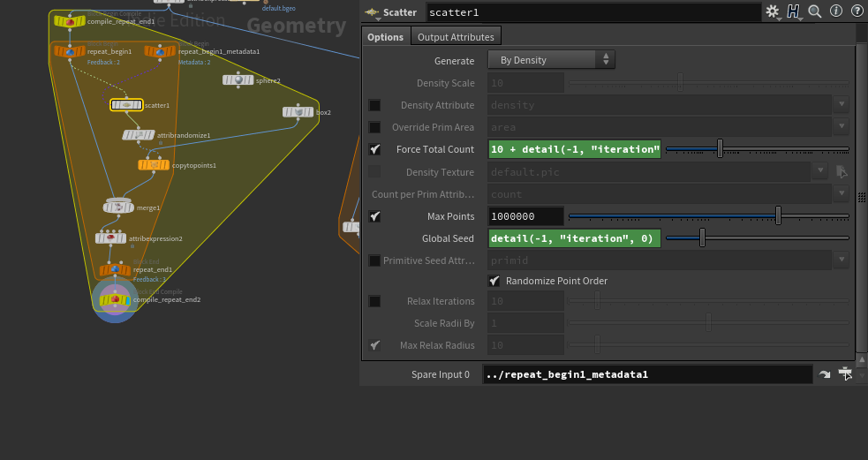This screenshot has width=868, height=460.
Task: Click the scatter1 node name field
Action: click(592, 12)
